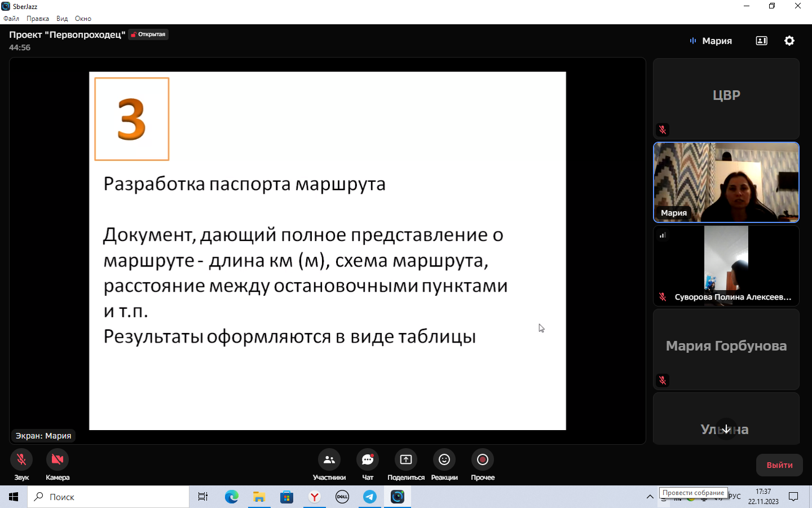Click the SberJazz title bar app icon

pyautogui.click(x=6, y=6)
